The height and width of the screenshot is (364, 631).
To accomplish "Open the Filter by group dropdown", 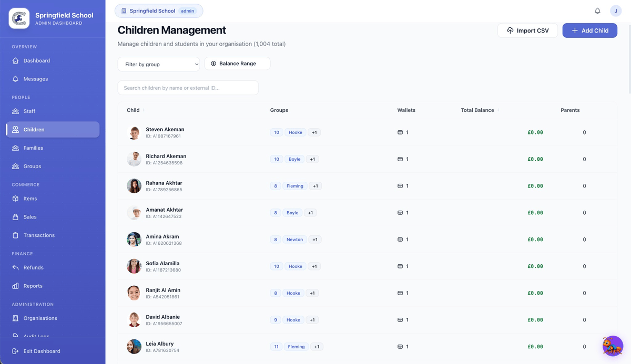I will point(159,64).
